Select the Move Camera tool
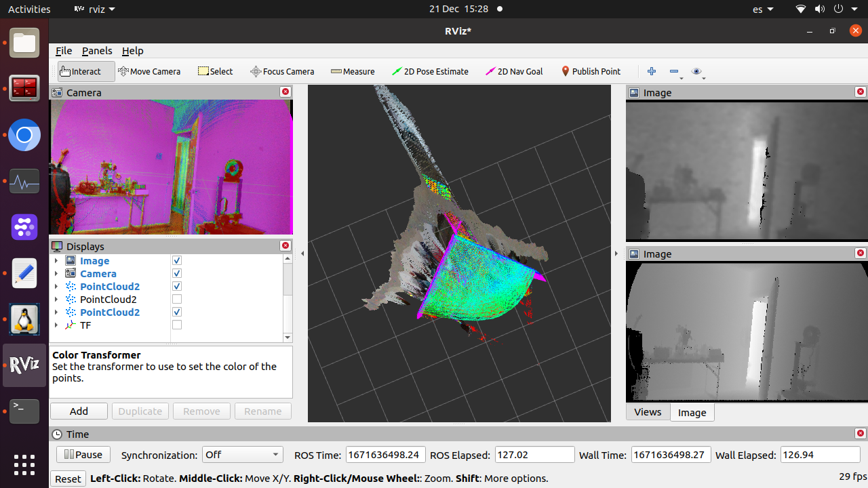 [x=149, y=71]
